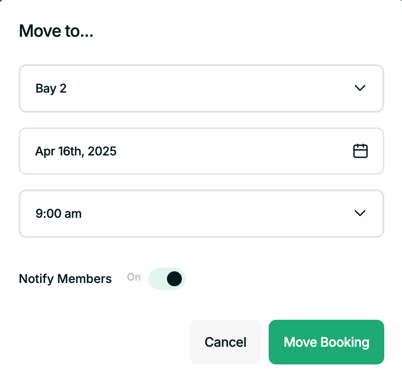This screenshot has width=402, height=377.
Task: Pick a new date via the calendar glyph
Action: tap(360, 151)
